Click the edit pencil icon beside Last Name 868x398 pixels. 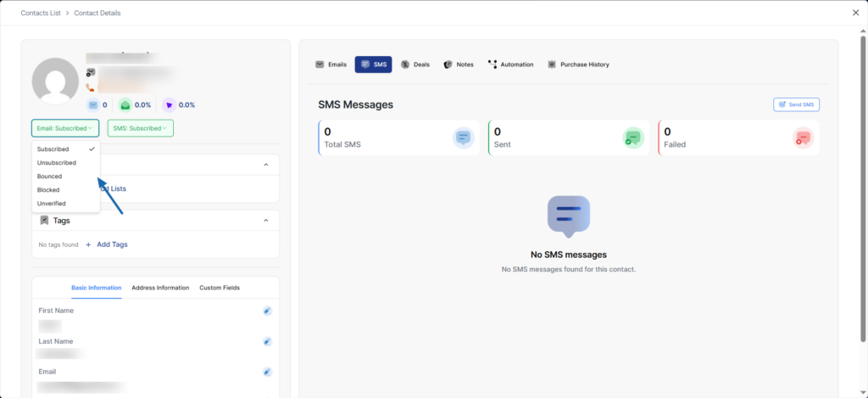[x=267, y=341]
